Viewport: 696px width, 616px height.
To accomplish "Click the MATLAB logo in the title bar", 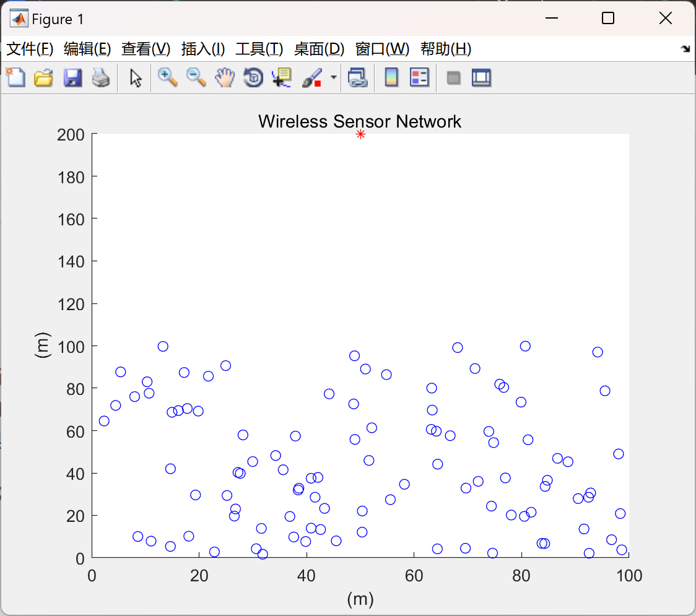I will (19, 19).
